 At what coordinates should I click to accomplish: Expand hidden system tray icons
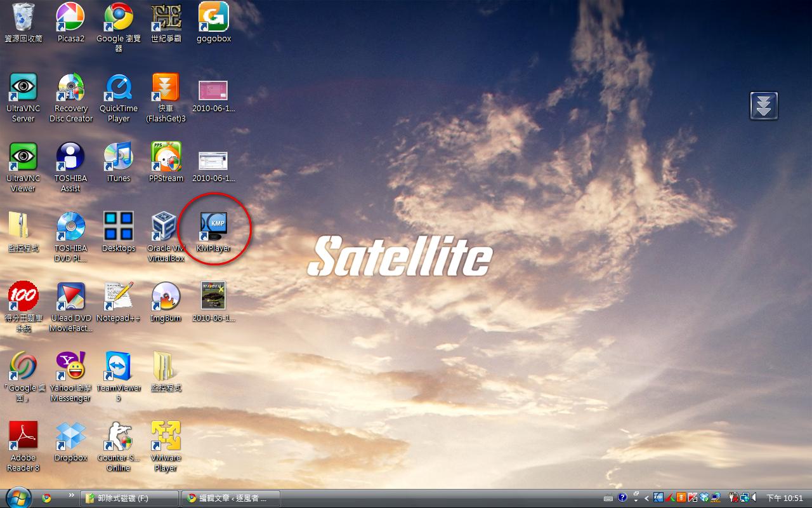click(x=646, y=498)
